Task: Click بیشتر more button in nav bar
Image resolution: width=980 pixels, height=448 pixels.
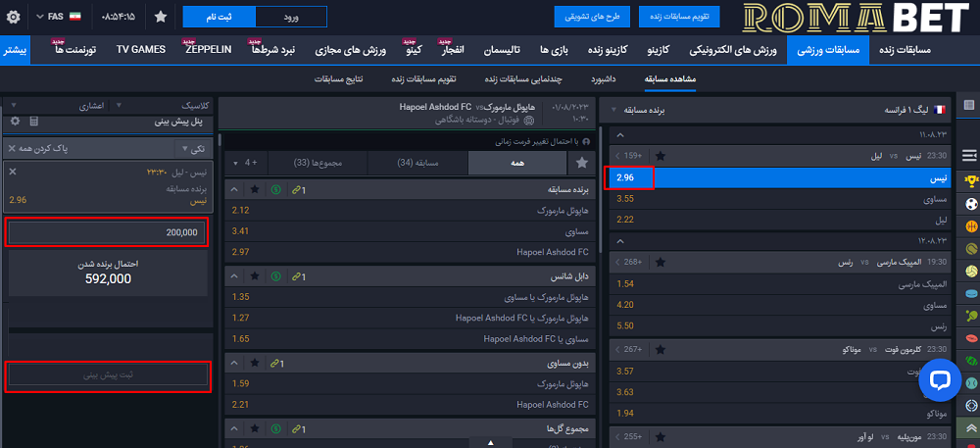Action: [15, 50]
